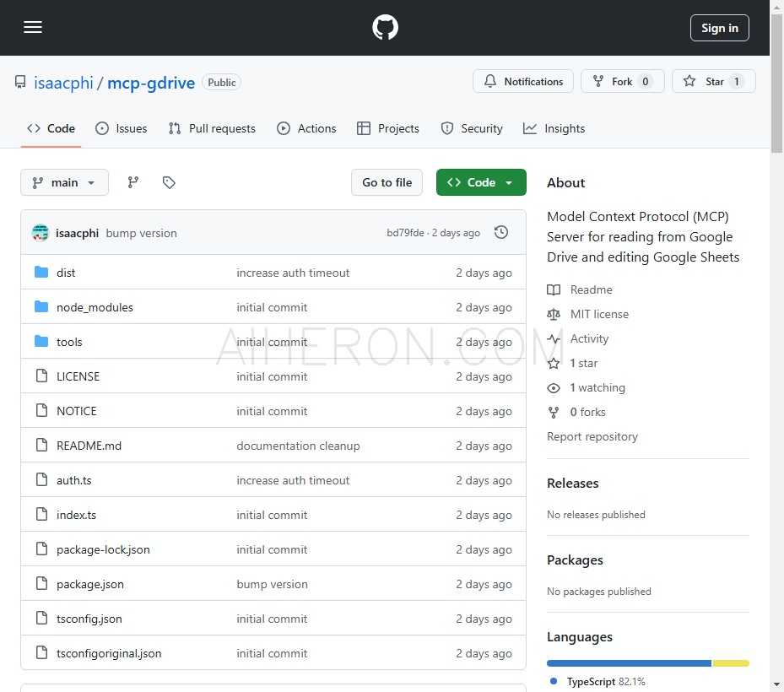Open the hamburger navigation menu
The height and width of the screenshot is (692, 784).
(33, 28)
